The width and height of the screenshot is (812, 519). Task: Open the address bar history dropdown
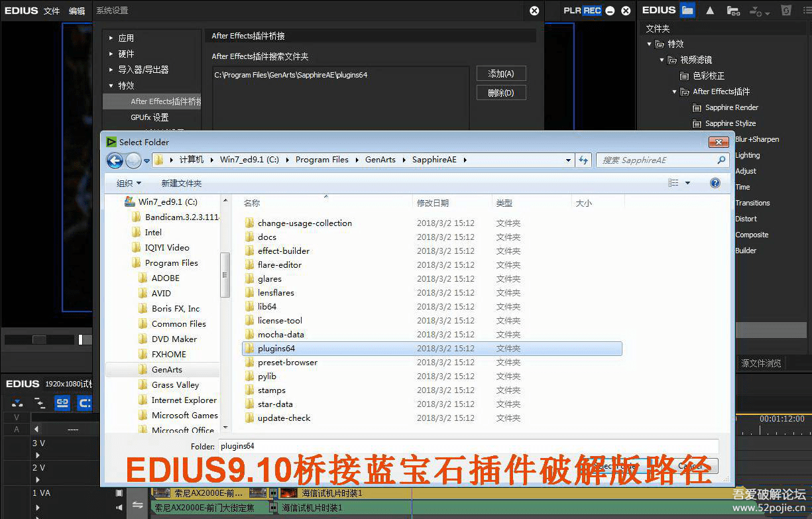coord(569,160)
